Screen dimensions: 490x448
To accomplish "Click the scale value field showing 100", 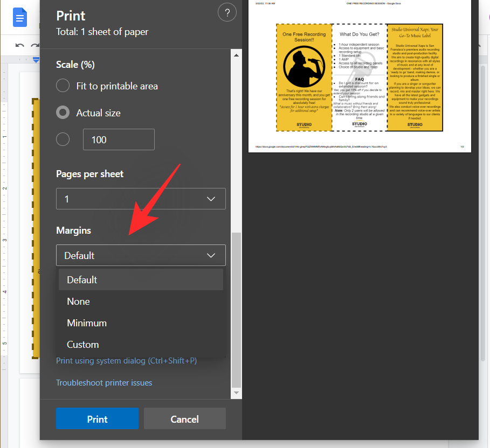I will pyautogui.click(x=119, y=139).
